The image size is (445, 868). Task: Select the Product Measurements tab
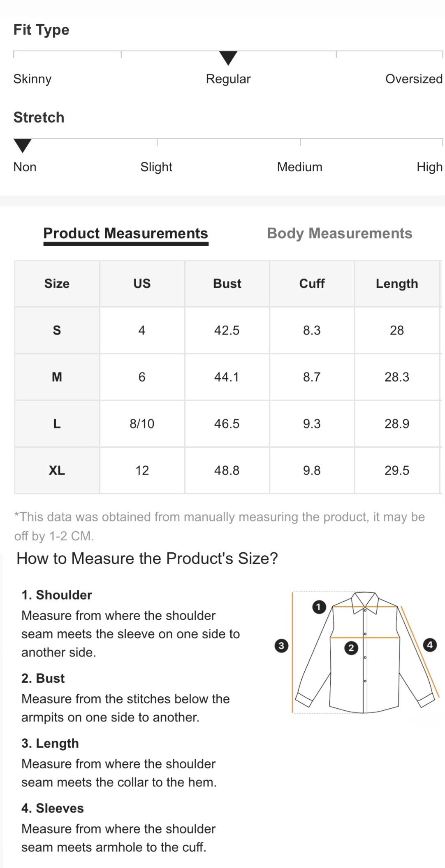pyautogui.click(x=126, y=233)
